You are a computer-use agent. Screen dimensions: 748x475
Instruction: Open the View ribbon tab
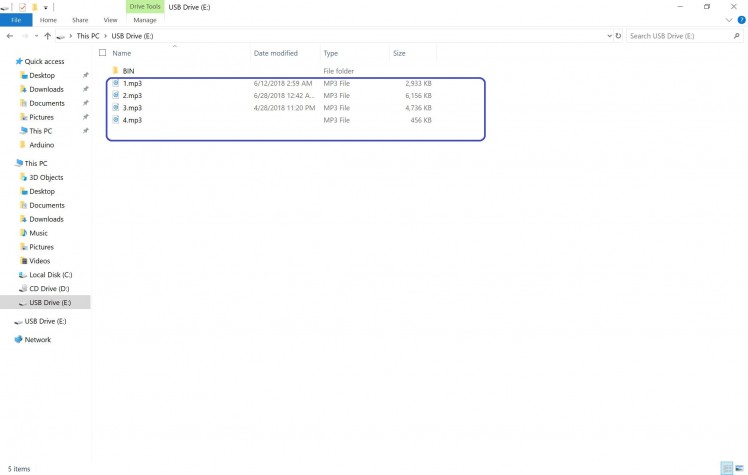110,20
